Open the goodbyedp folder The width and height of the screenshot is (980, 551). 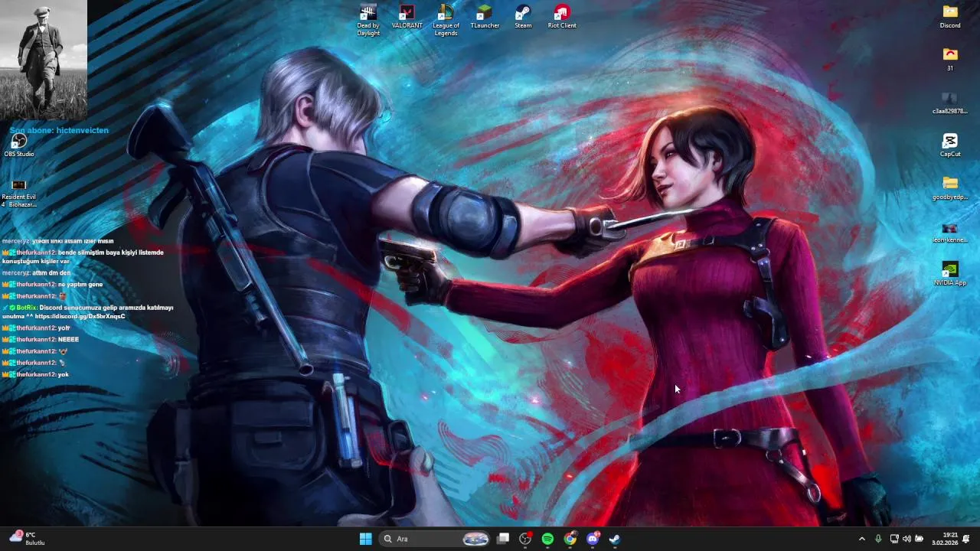tap(950, 188)
